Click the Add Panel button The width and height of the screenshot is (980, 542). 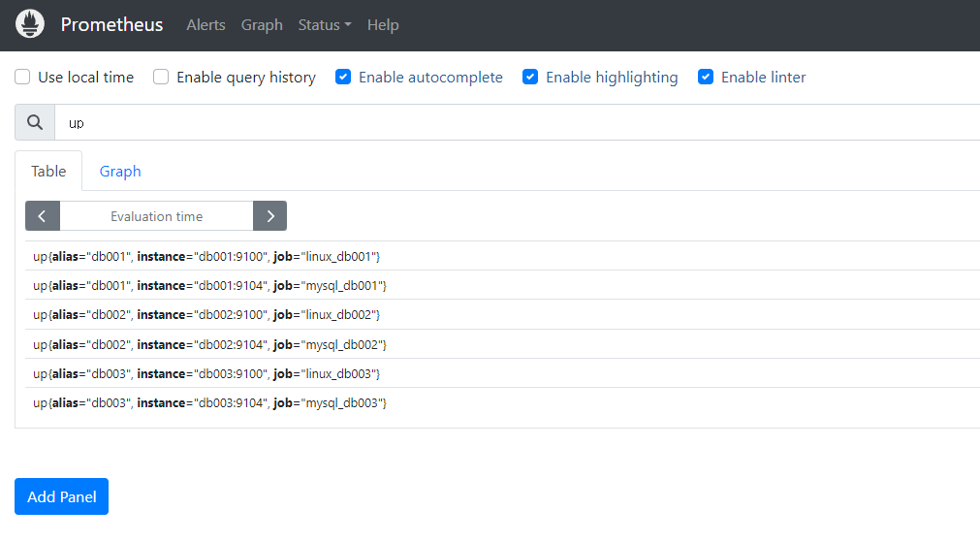tap(61, 496)
